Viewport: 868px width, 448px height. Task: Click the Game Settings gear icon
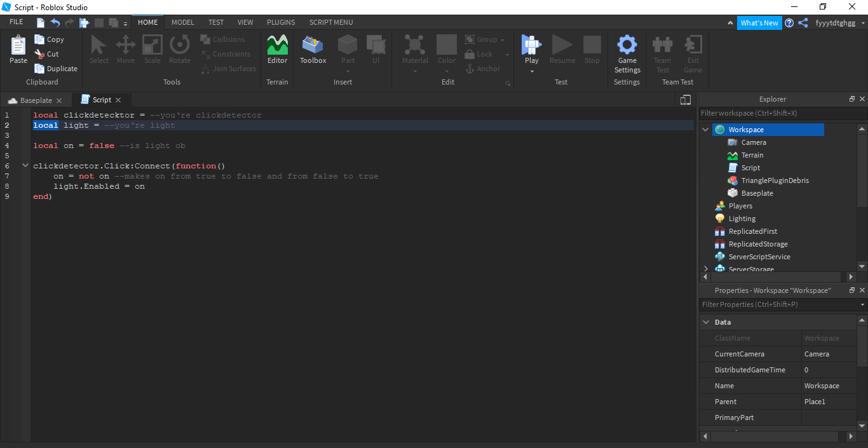coord(627,46)
